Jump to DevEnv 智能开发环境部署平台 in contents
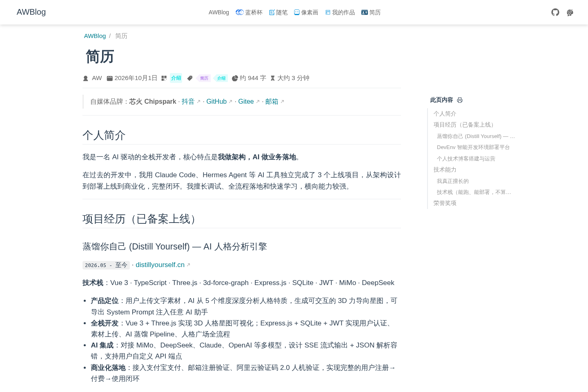The height and width of the screenshot is (392, 588). 473,147
